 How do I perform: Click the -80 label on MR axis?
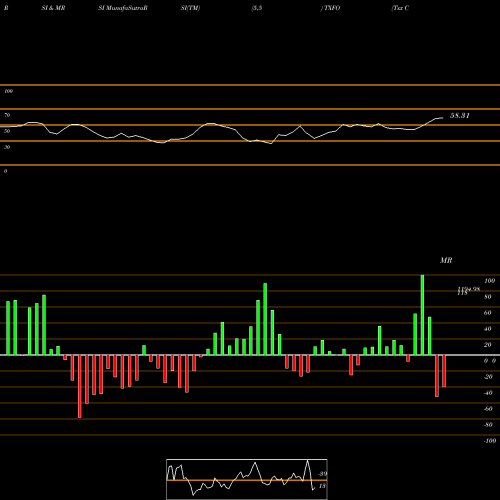pos(488,425)
